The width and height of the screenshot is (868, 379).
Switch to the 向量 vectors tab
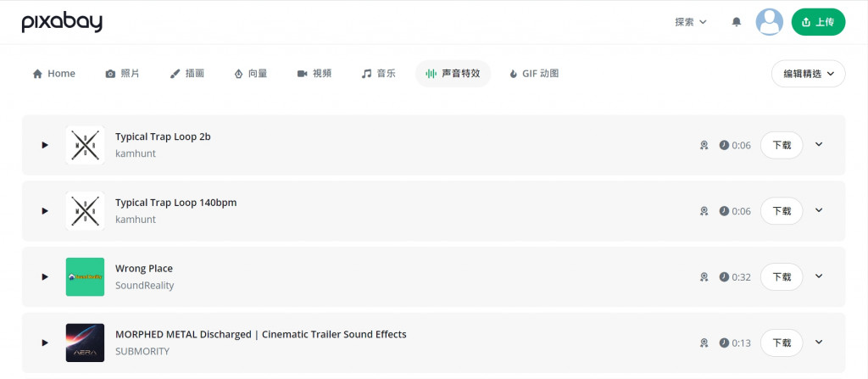tap(251, 74)
